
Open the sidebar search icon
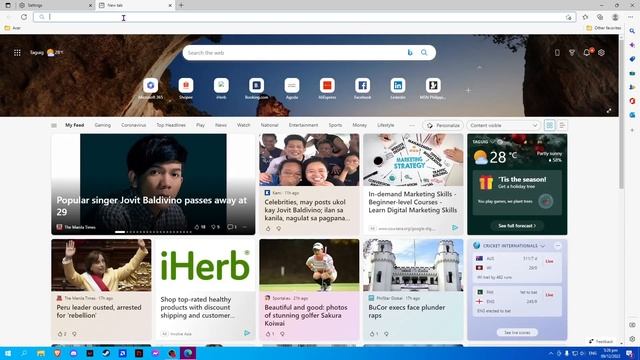pyautogui.click(x=632, y=31)
